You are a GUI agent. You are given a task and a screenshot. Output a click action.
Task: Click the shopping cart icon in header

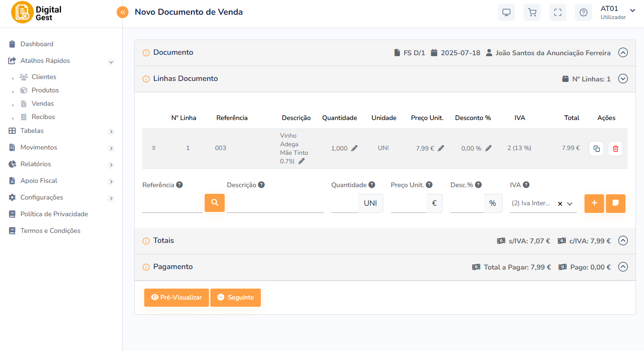tap(532, 12)
